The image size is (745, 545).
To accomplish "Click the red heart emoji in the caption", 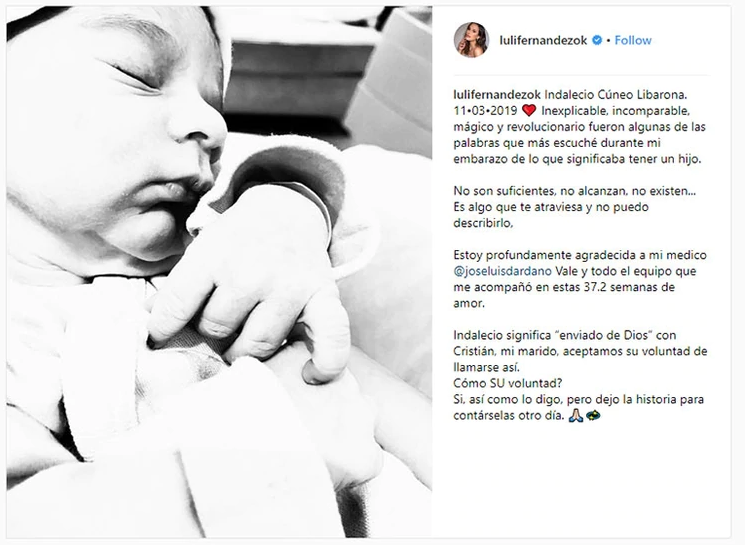I will [x=529, y=111].
